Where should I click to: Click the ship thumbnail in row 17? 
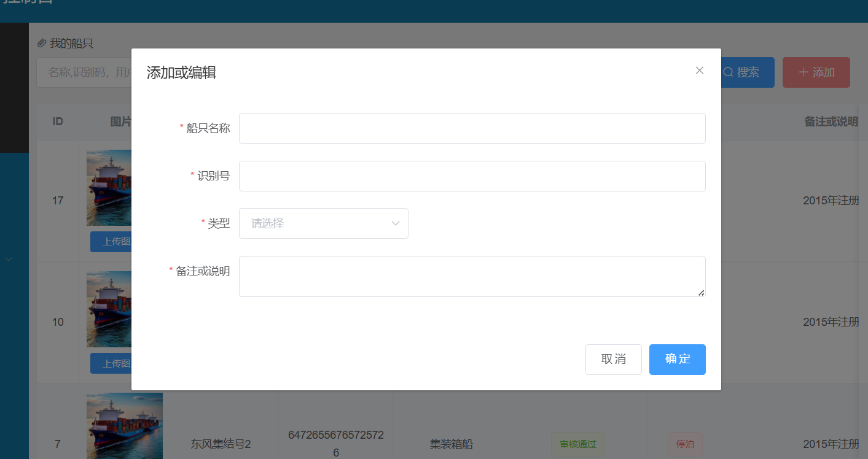click(109, 188)
